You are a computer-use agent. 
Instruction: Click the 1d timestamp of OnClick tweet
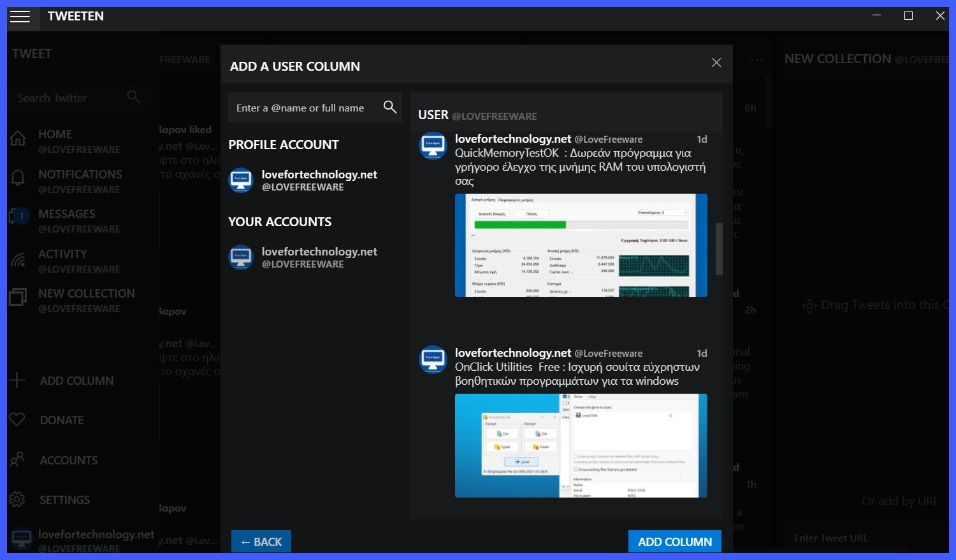click(x=702, y=353)
